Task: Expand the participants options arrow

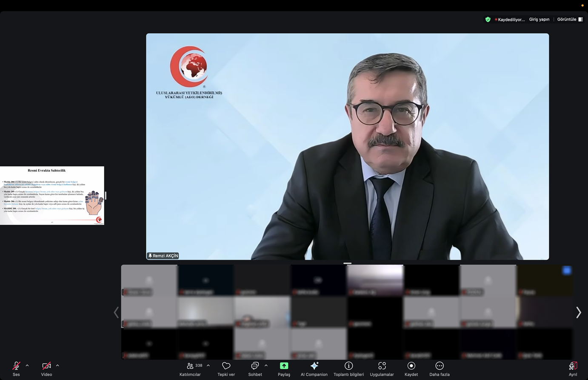Action: [x=208, y=366]
